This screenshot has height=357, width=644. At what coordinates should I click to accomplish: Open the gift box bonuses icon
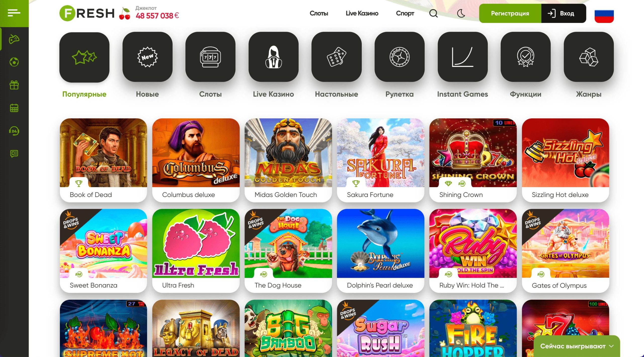click(14, 85)
